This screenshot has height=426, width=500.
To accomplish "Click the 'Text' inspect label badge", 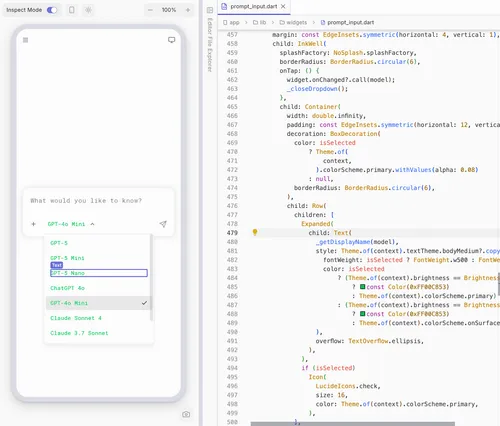I will [x=57, y=265].
